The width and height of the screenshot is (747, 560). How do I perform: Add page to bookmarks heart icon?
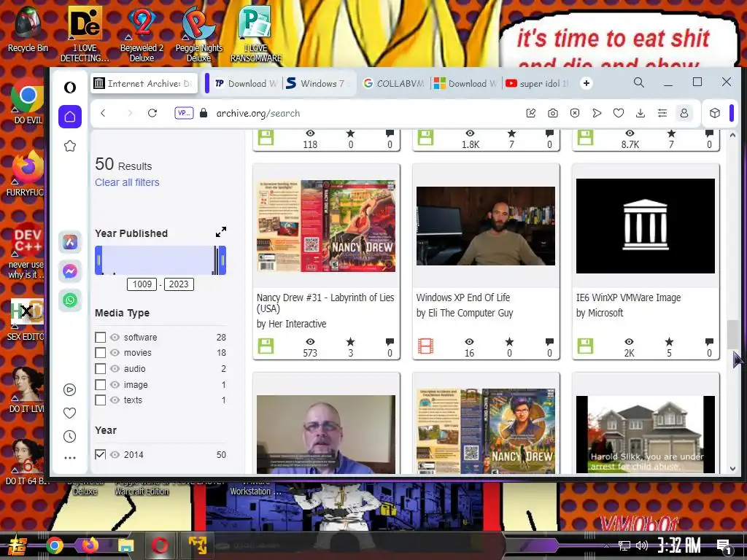tap(619, 113)
